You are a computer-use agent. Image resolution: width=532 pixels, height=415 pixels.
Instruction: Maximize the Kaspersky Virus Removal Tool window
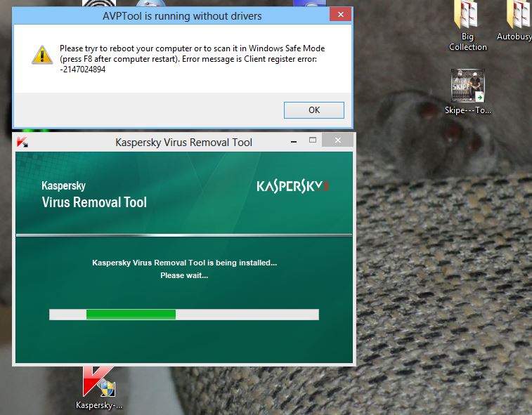pyautogui.click(x=313, y=140)
